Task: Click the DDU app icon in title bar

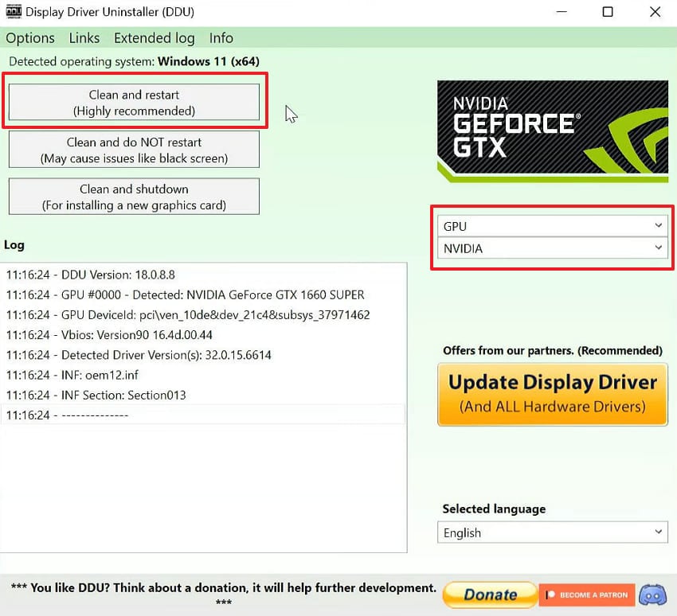Action: 14,12
